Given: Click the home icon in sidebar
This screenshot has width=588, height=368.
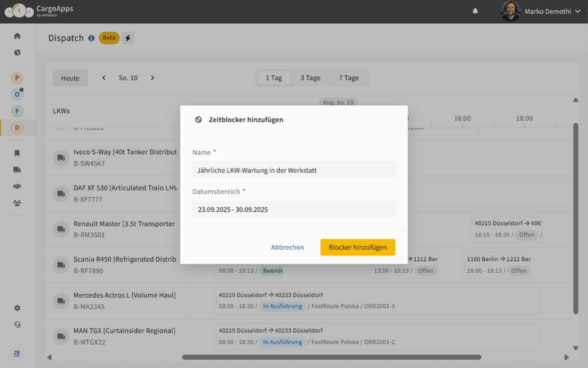Looking at the screenshot, I should pos(17,36).
